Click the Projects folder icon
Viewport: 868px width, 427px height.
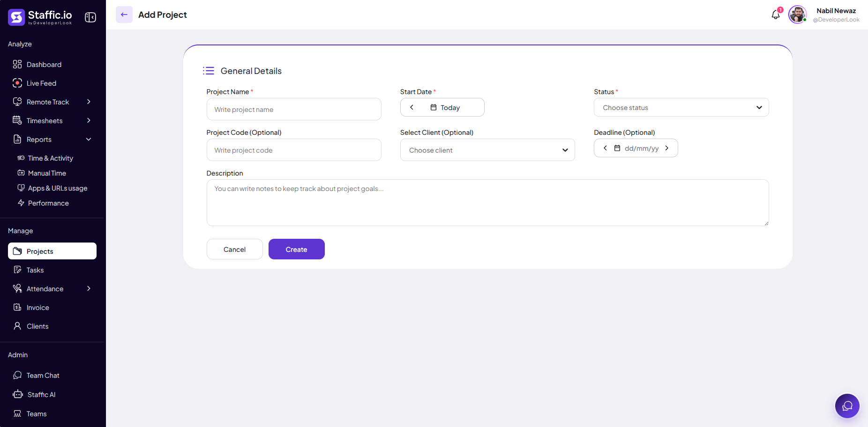[x=17, y=251]
